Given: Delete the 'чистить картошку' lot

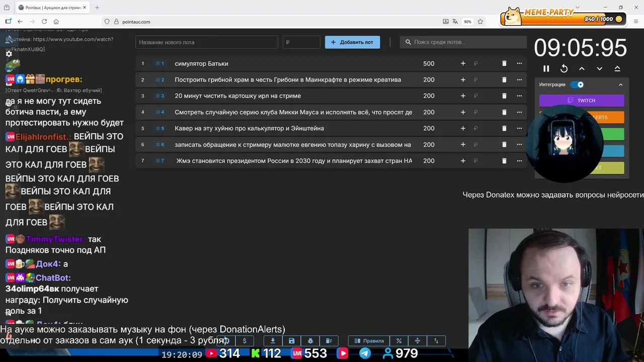Looking at the screenshot, I should click(x=504, y=96).
